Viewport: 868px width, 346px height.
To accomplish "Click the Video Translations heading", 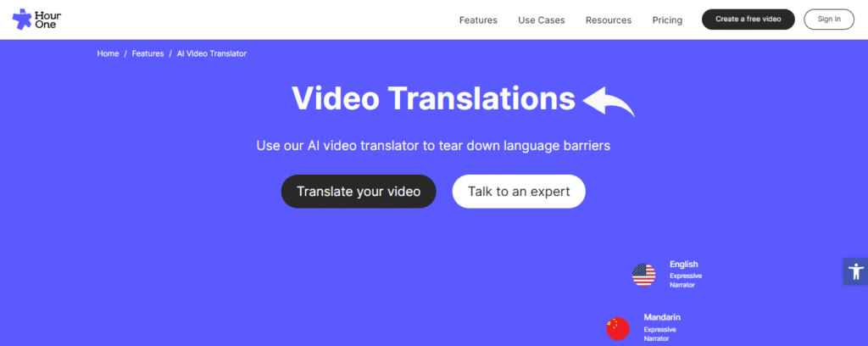I will point(433,99).
